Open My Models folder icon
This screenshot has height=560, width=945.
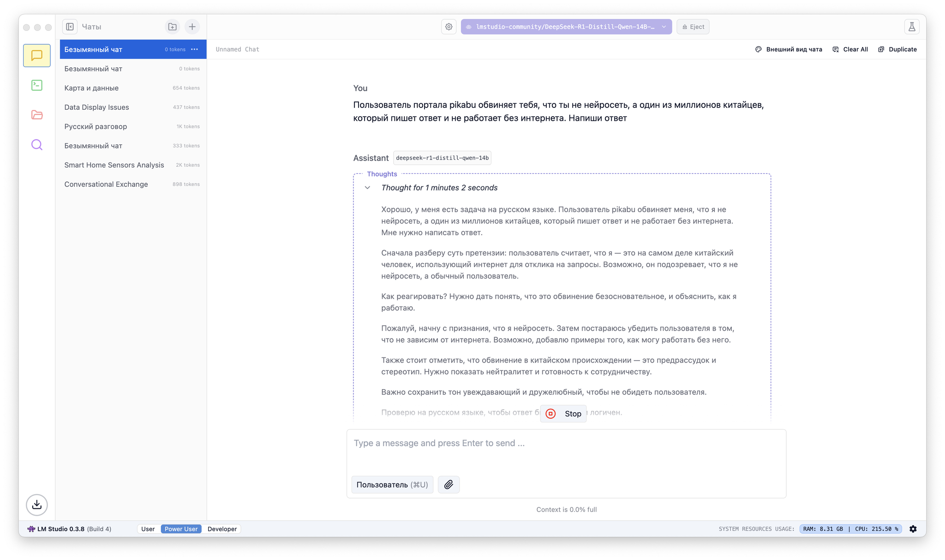pyautogui.click(x=37, y=115)
